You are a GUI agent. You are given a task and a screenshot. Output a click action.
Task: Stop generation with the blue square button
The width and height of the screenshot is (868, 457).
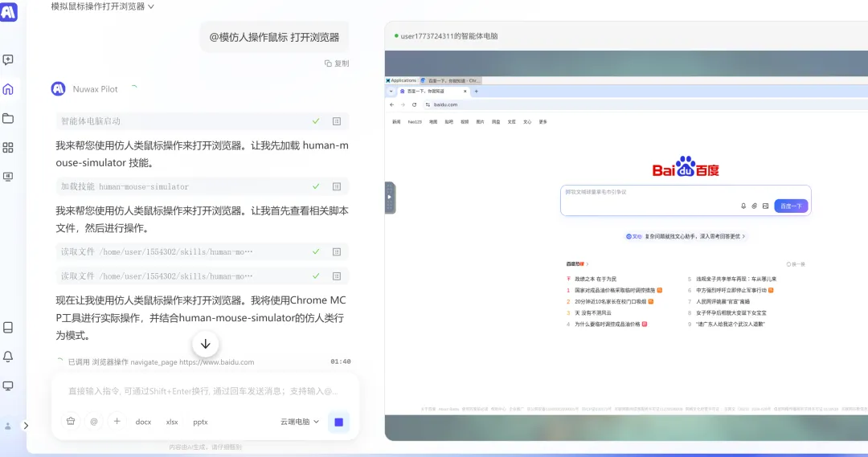[339, 422]
